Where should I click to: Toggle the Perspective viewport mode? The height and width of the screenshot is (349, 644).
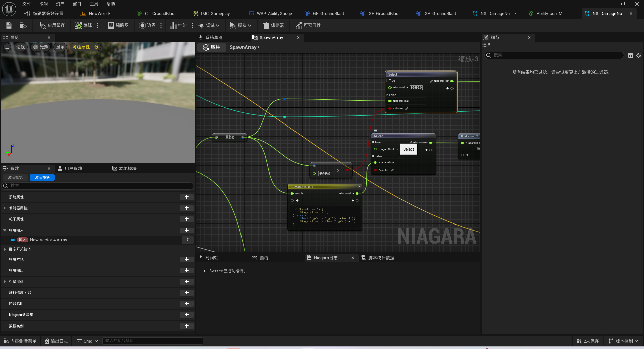point(21,47)
